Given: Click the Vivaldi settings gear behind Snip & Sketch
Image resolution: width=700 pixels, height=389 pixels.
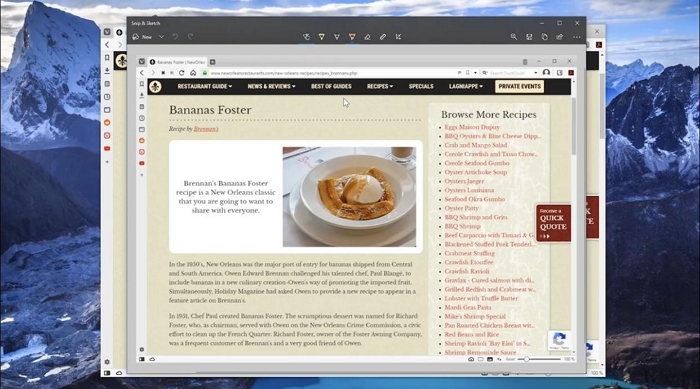Looking at the screenshot, I should click(x=107, y=362).
